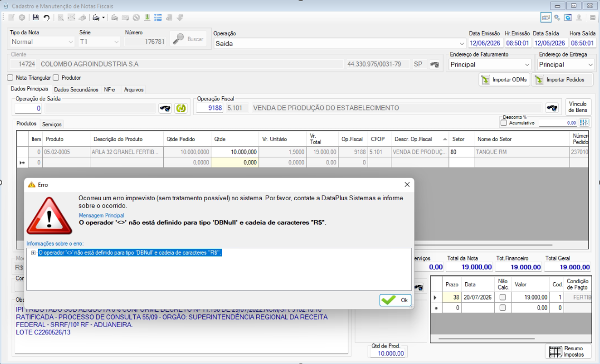Click the green download arrow toolbar icon
The image size is (600, 364).
coord(147,17)
